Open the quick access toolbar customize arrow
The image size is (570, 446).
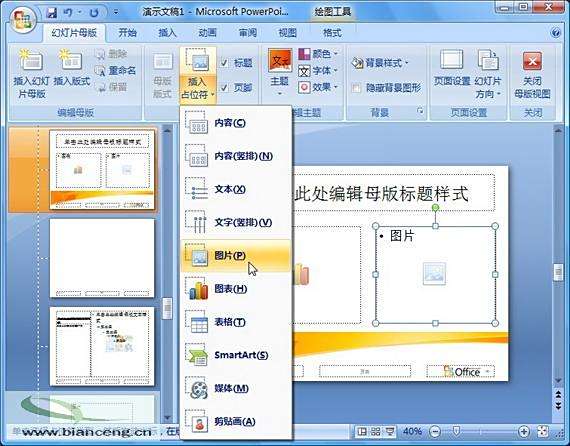[116, 13]
